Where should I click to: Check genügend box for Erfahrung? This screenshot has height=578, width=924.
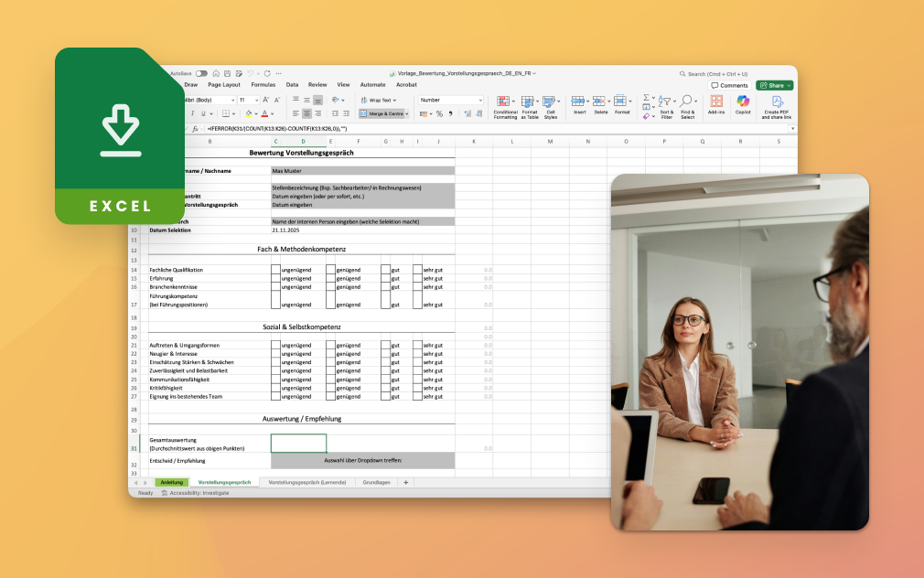330,278
